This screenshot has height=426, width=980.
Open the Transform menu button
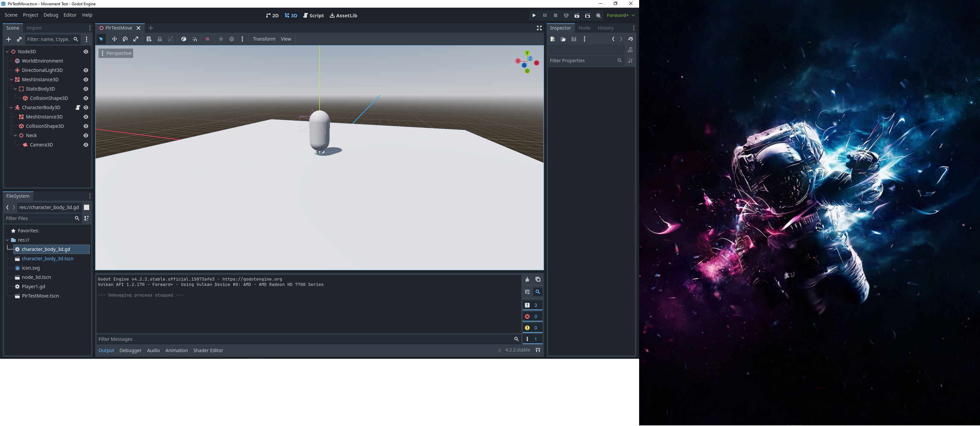tap(264, 39)
